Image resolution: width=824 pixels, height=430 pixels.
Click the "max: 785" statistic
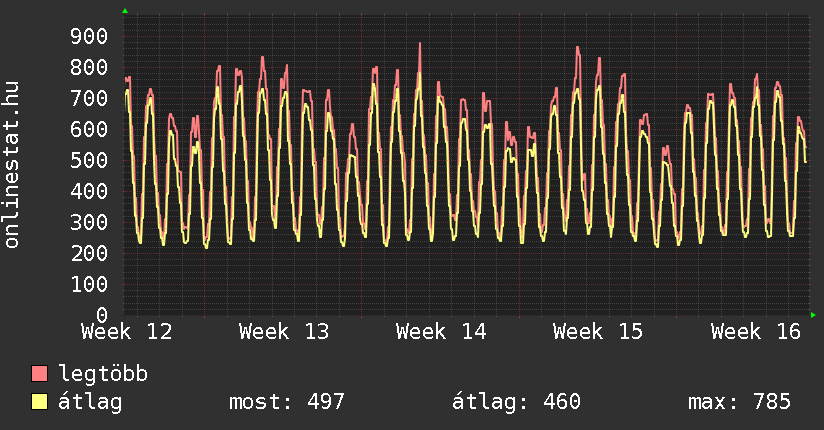pos(739,402)
